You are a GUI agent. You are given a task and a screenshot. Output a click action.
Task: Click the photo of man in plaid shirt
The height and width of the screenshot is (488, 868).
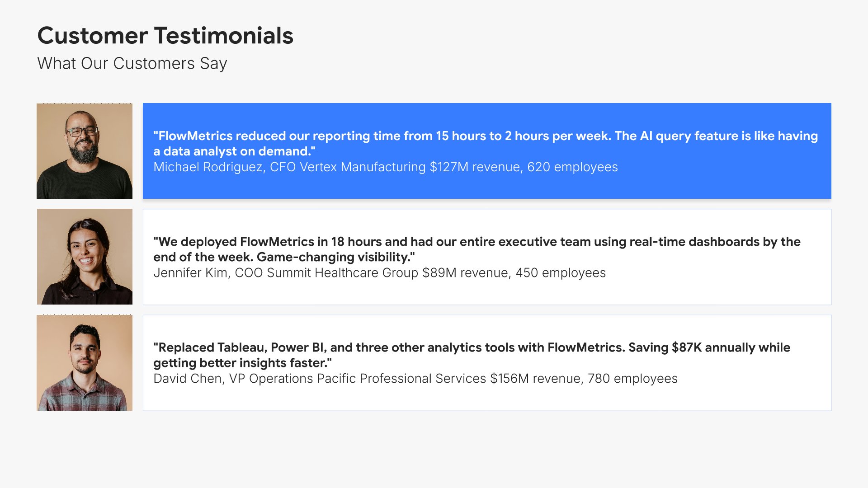click(x=85, y=363)
